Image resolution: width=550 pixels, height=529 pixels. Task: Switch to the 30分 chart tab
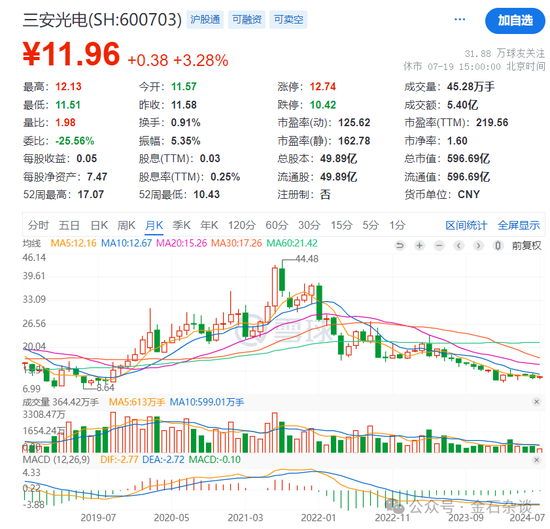[x=309, y=225]
